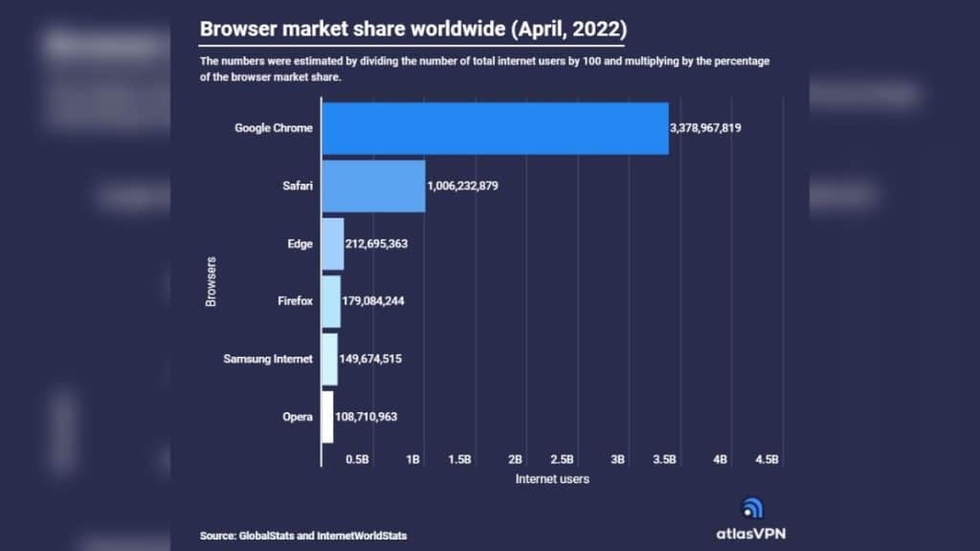Click the 'Google Chrome' axis label
980x551 pixels.
click(x=273, y=128)
